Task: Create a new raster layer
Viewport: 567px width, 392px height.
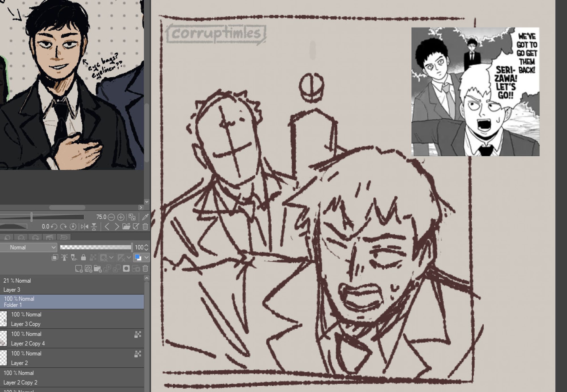Action: [x=79, y=269]
